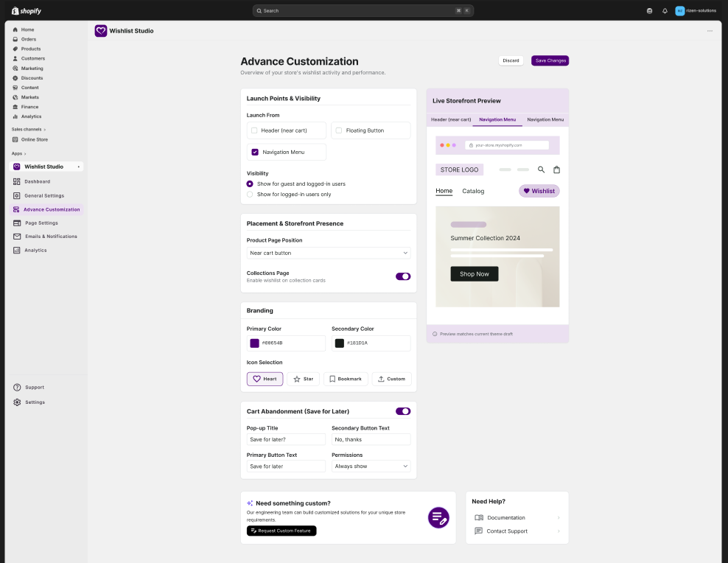
Task: Choose the Star icon option
Action: (x=303, y=379)
